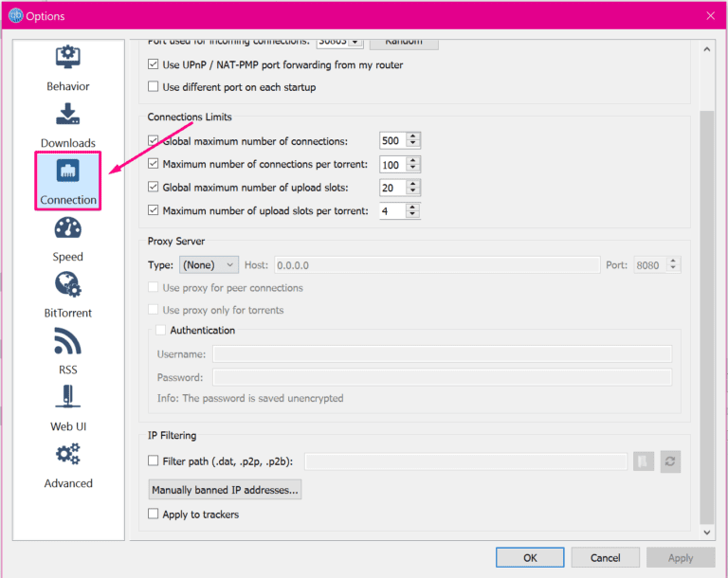Viewport: 728px width, 578px height.
Task: Toggle Maximum connections per torrent checkbox
Action: (153, 163)
